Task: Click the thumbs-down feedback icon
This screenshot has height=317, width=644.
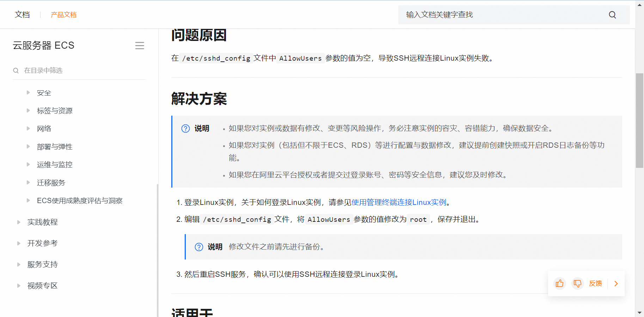Action: [577, 284]
